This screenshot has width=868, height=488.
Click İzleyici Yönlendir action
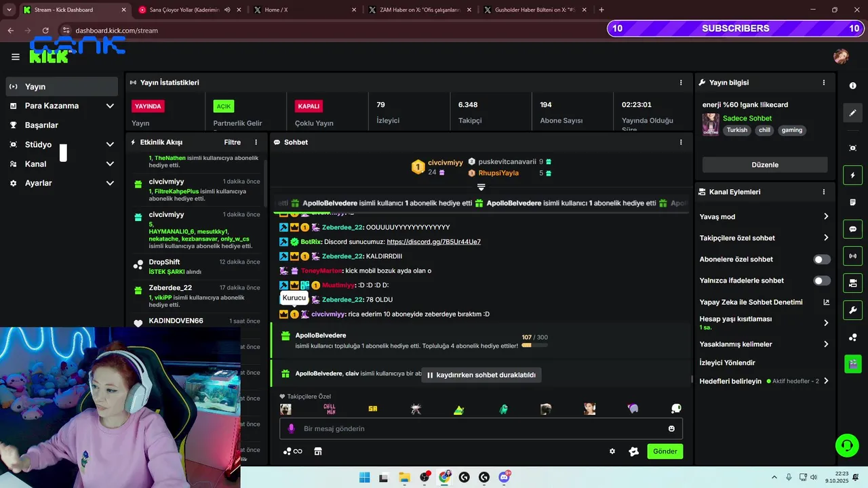[x=727, y=363]
